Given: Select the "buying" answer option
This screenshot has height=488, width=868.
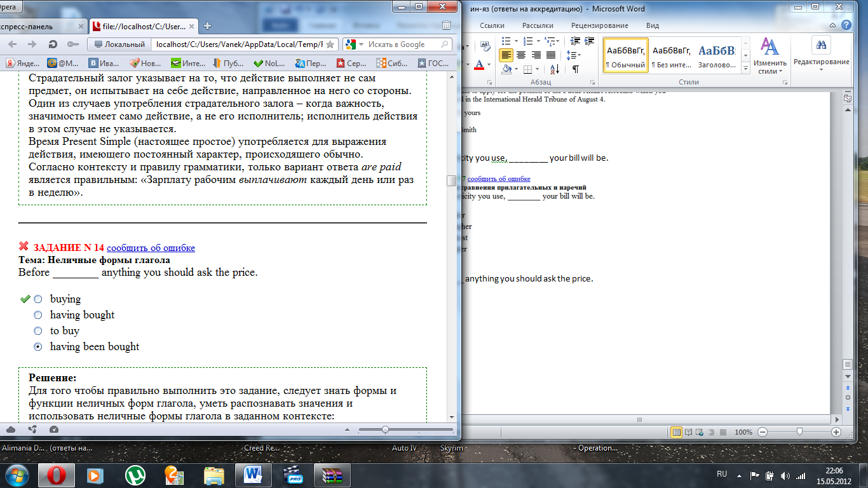Looking at the screenshot, I should (38, 299).
